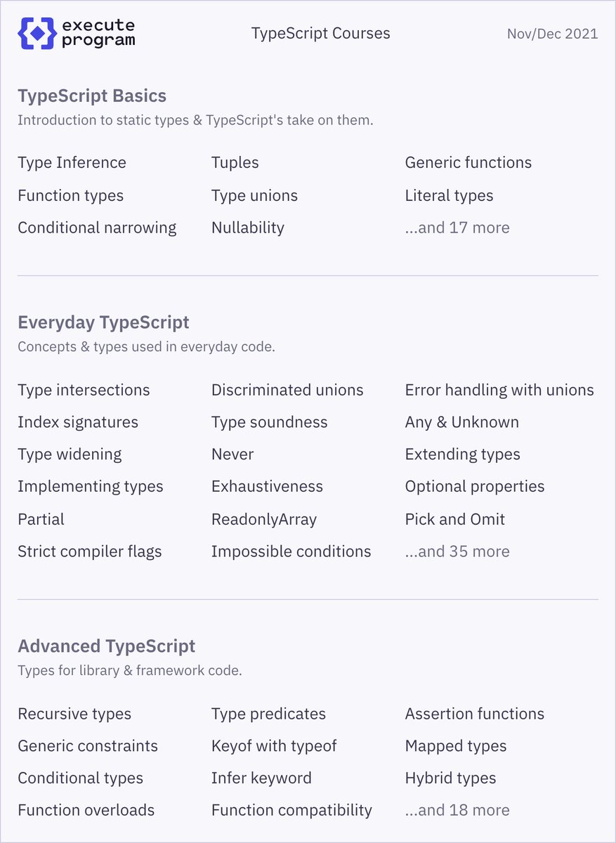Screen dimensions: 616x843
Task: Open the Mapped types lesson
Action: (x=456, y=746)
